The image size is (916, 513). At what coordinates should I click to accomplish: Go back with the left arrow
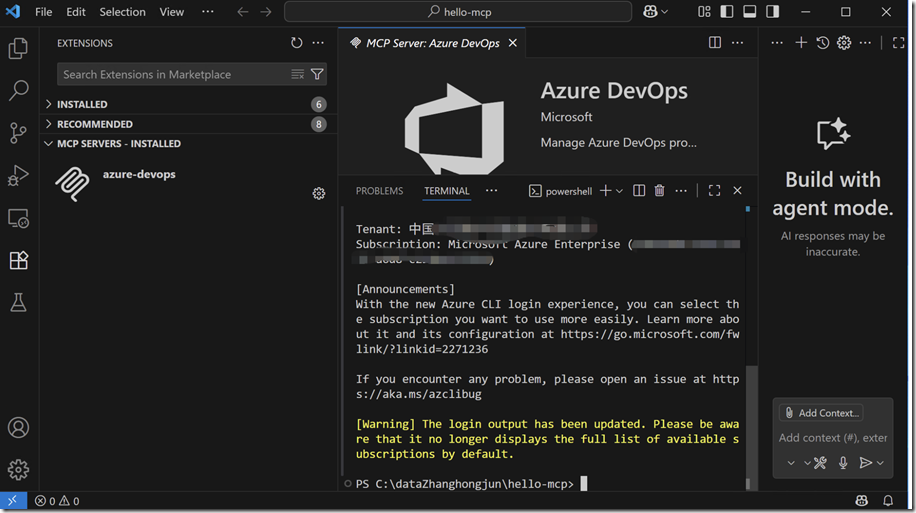coord(242,12)
